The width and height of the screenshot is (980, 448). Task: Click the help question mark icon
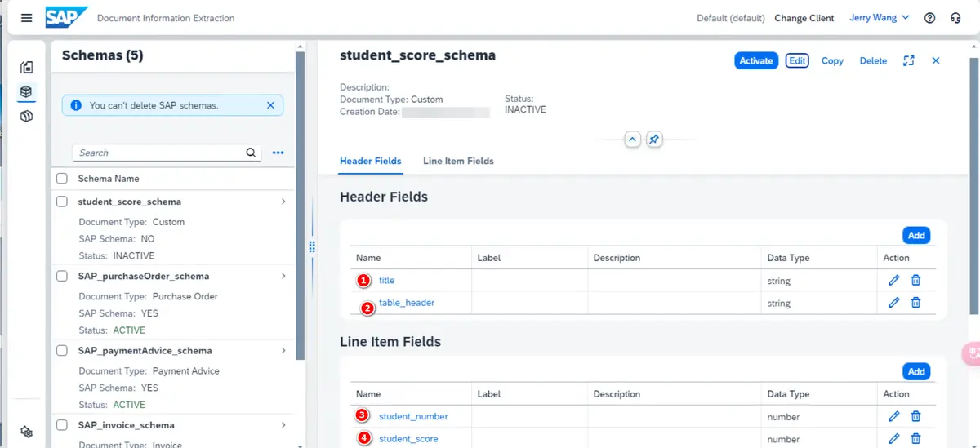[929, 18]
